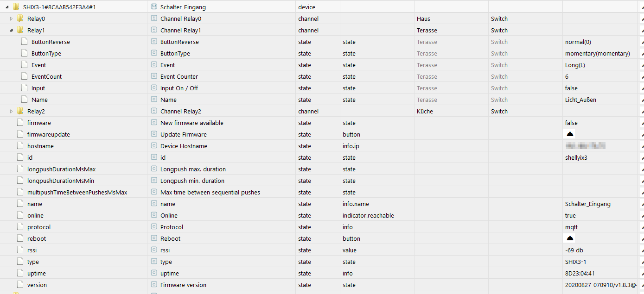Screen dimensions: 644x294
Task: Trigger the Reboot button value
Action: [x=570, y=238]
